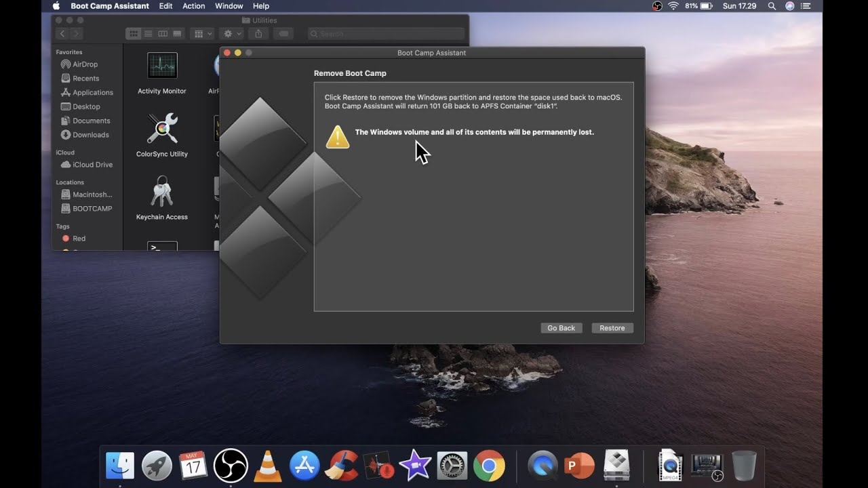Click the OBS icon in menu bar
Image resolution: width=868 pixels, height=488 pixels.
[x=657, y=6]
